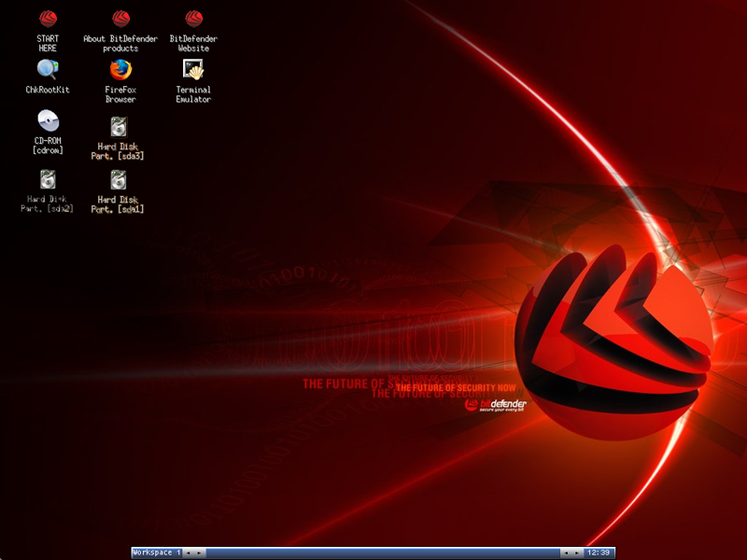Switch to next workspace with right arrow
This screenshot has width=747, height=560.
[199, 553]
